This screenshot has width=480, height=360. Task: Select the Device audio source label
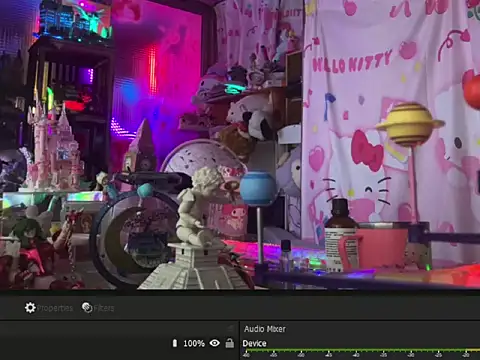point(254,343)
